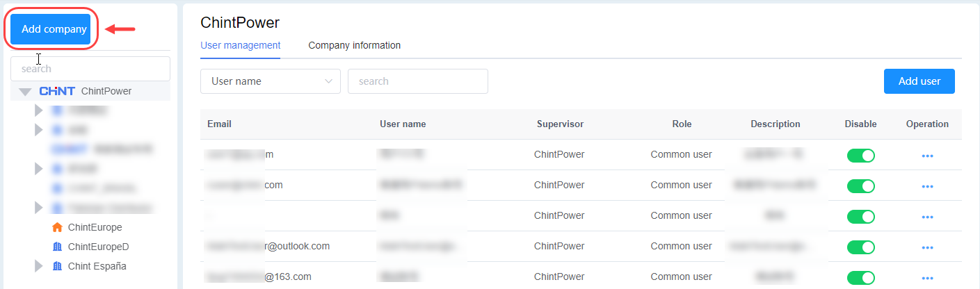Select ChintPower in the company tree
980x289 pixels.
(x=106, y=91)
